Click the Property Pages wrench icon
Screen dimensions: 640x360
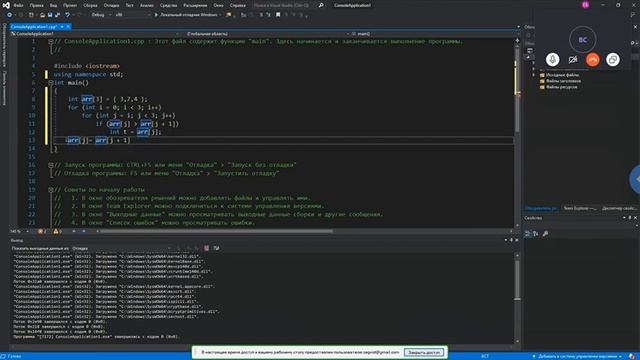545,233
